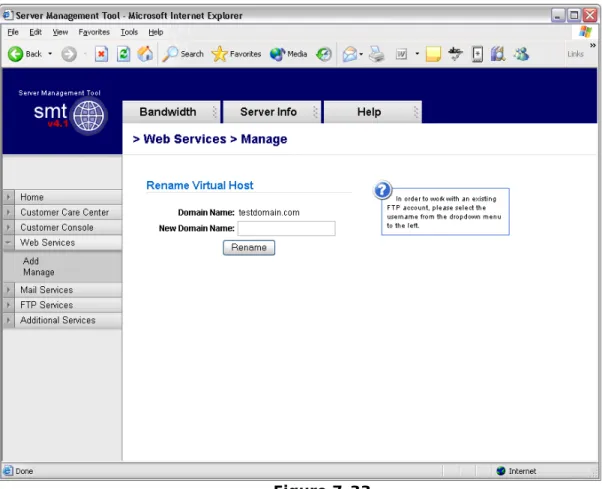Click the testdomain.com domain name text
The height and width of the screenshot is (489, 602).
click(269, 213)
